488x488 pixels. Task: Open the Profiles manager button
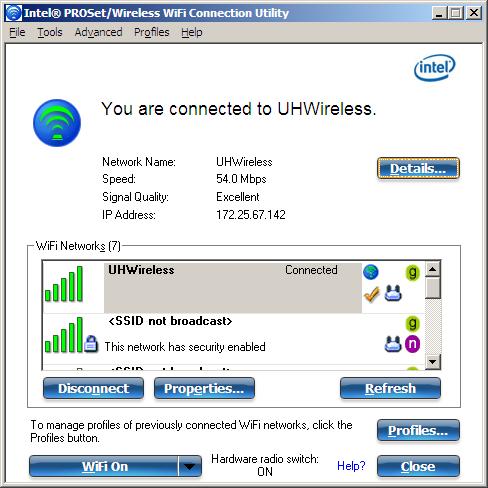(418, 430)
